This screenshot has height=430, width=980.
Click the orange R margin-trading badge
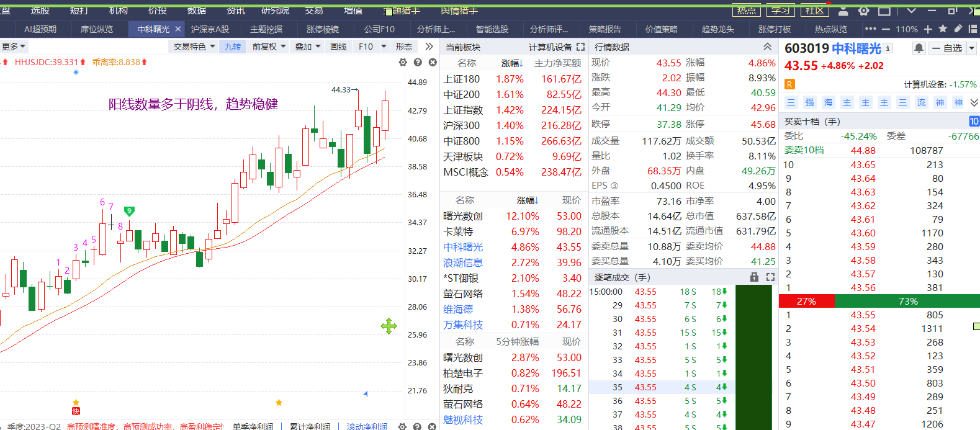coord(790,84)
